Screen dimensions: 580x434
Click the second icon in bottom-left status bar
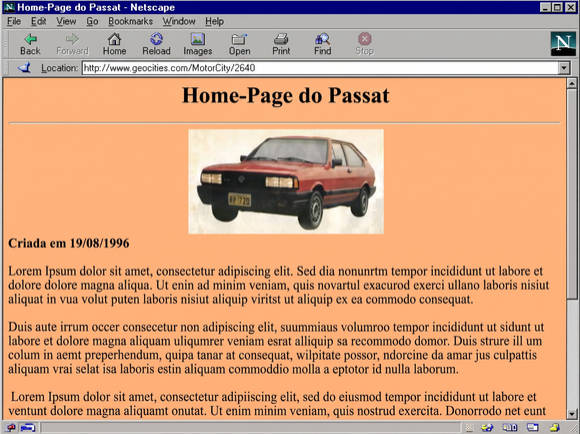28,428
